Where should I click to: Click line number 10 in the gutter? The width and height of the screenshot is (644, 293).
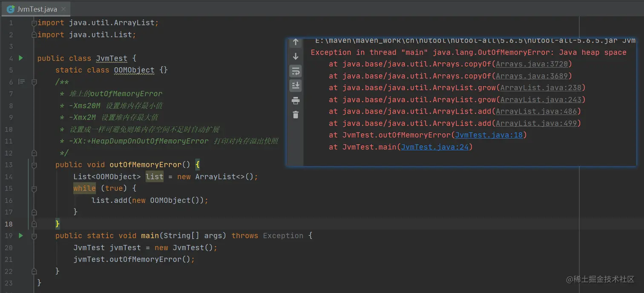tap(9, 129)
